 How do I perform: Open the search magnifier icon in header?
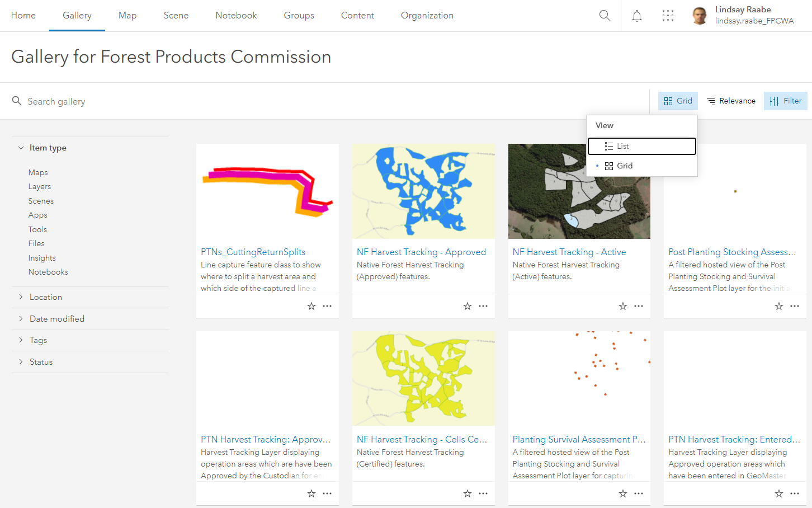(x=605, y=16)
